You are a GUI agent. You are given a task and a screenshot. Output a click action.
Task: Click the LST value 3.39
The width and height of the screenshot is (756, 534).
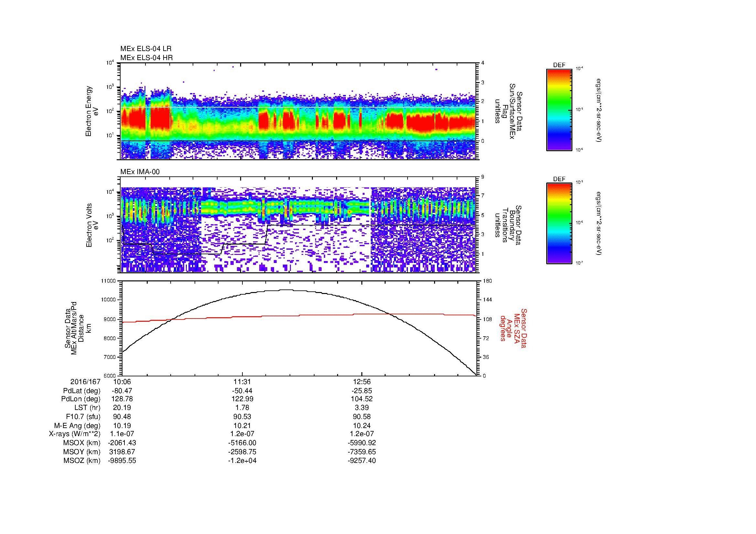pos(362,408)
